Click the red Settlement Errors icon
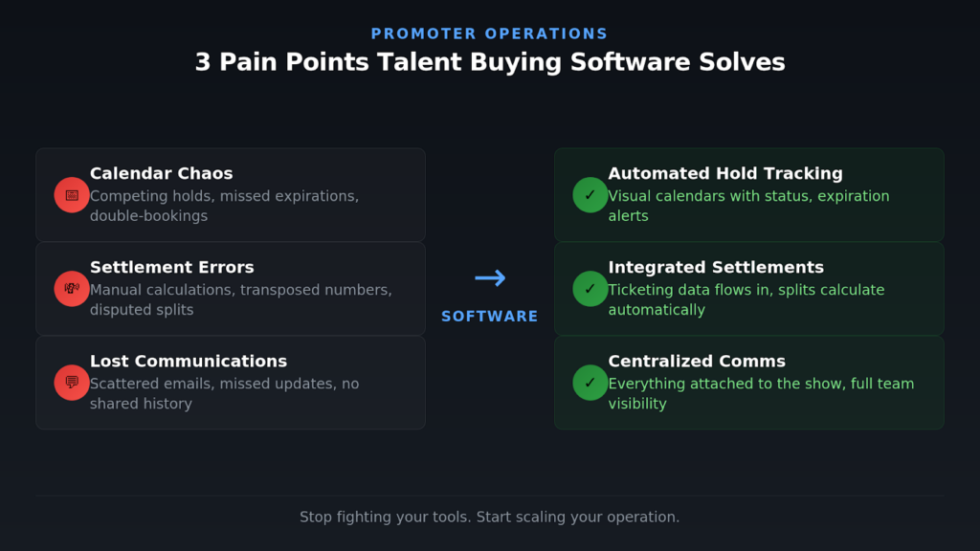980x551 pixels. tap(72, 289)
